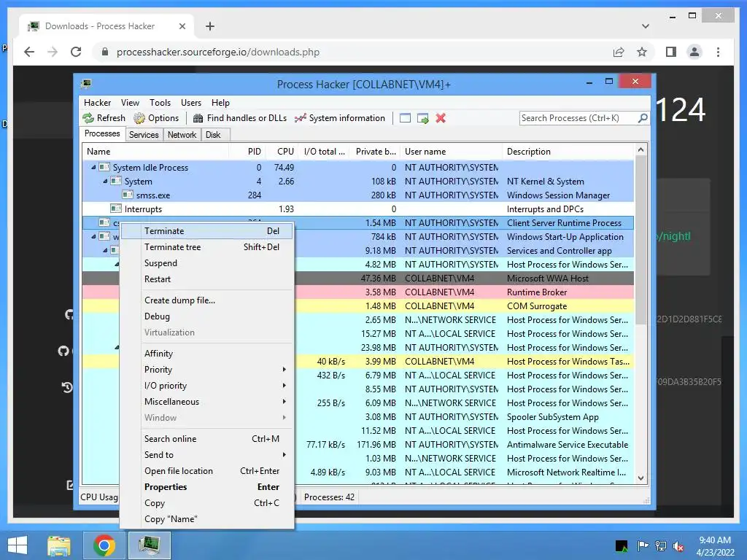
Task: Open a new Chrome tab
Action: coord(209,26)
